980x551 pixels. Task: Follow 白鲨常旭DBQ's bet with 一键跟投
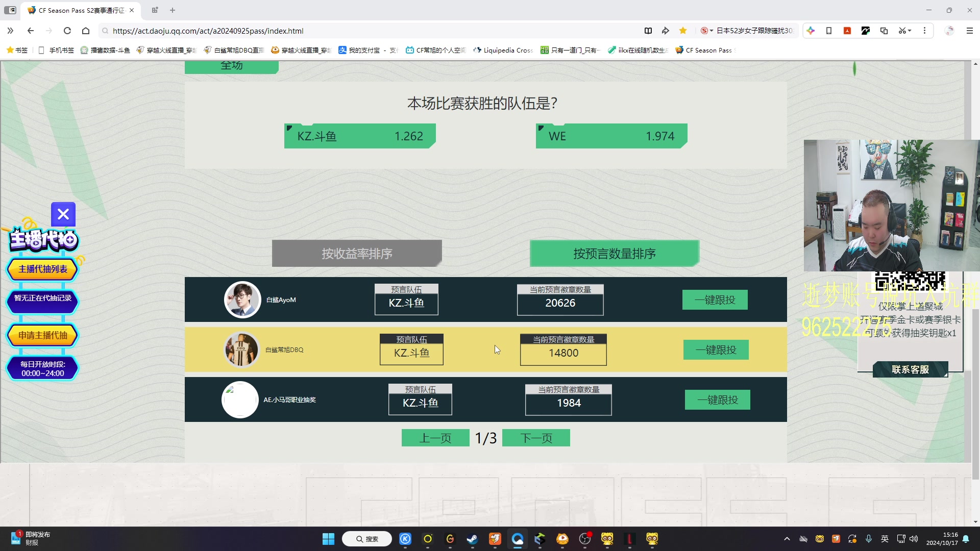[x=716, y=350]
